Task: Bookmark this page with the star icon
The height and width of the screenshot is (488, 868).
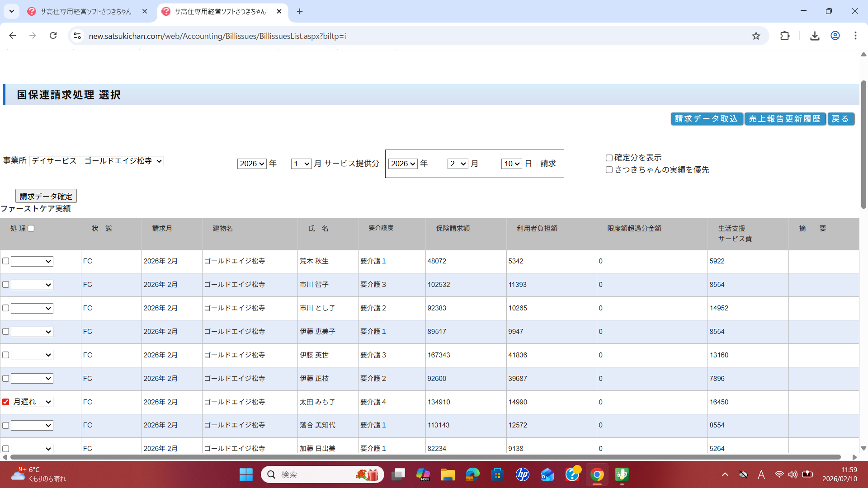Action: click(756, 36)
